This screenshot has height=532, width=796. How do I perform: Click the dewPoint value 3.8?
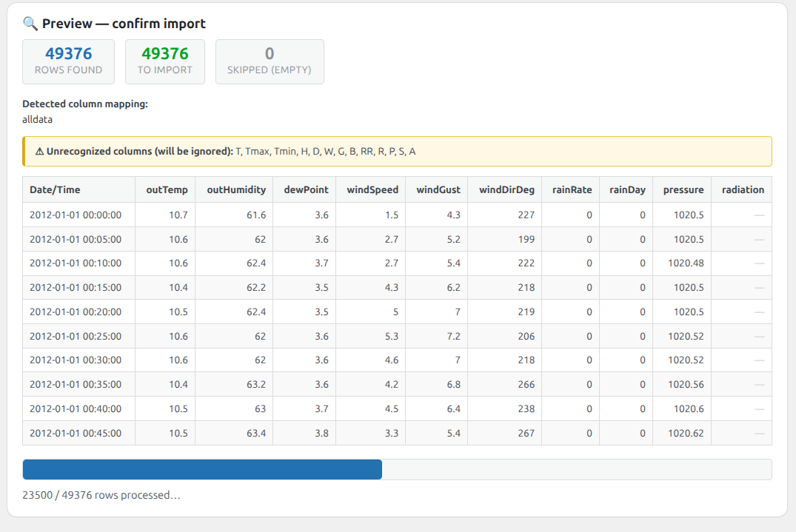pos(321,433)
